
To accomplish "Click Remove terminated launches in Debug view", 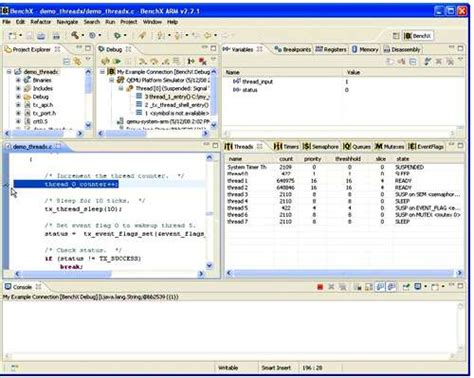I will pos(202,61).
